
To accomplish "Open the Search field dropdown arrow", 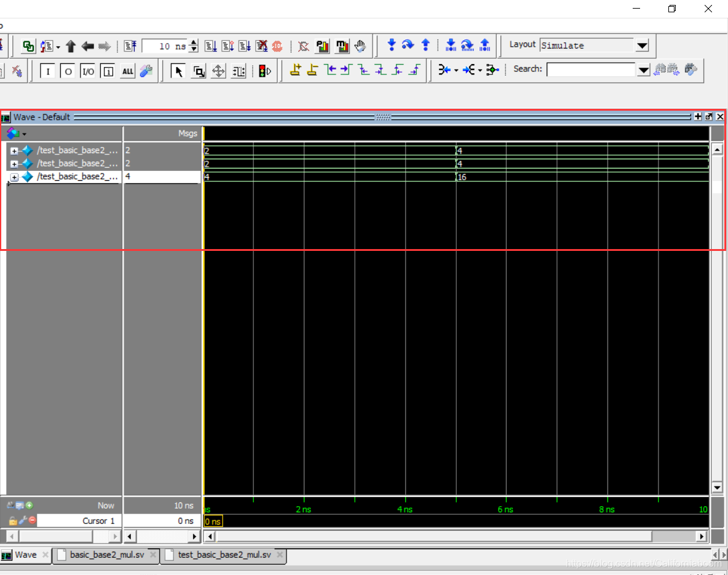I will 644,70.
